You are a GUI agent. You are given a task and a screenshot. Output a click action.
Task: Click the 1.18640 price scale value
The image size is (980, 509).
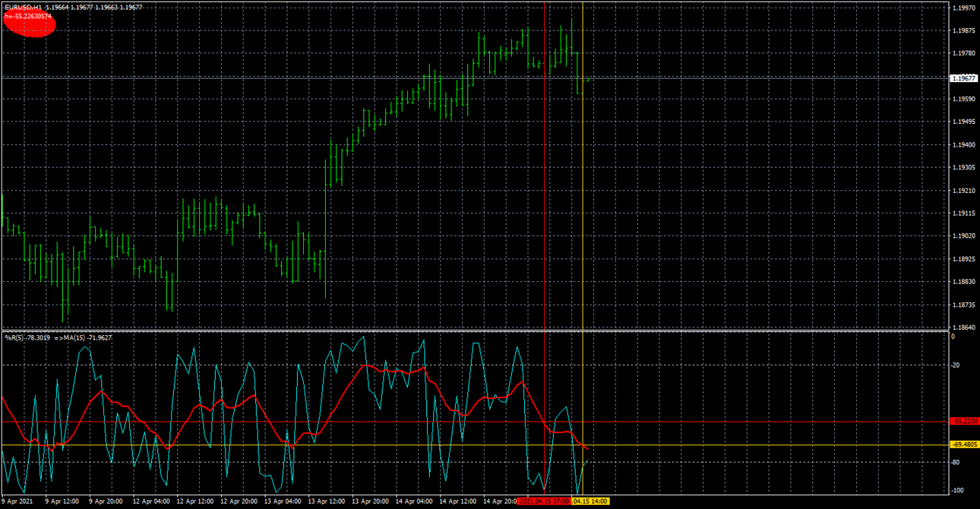tap(963, 327)
